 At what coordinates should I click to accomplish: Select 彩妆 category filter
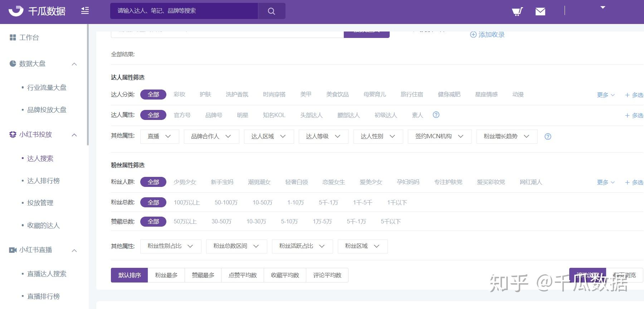[179, 95]
